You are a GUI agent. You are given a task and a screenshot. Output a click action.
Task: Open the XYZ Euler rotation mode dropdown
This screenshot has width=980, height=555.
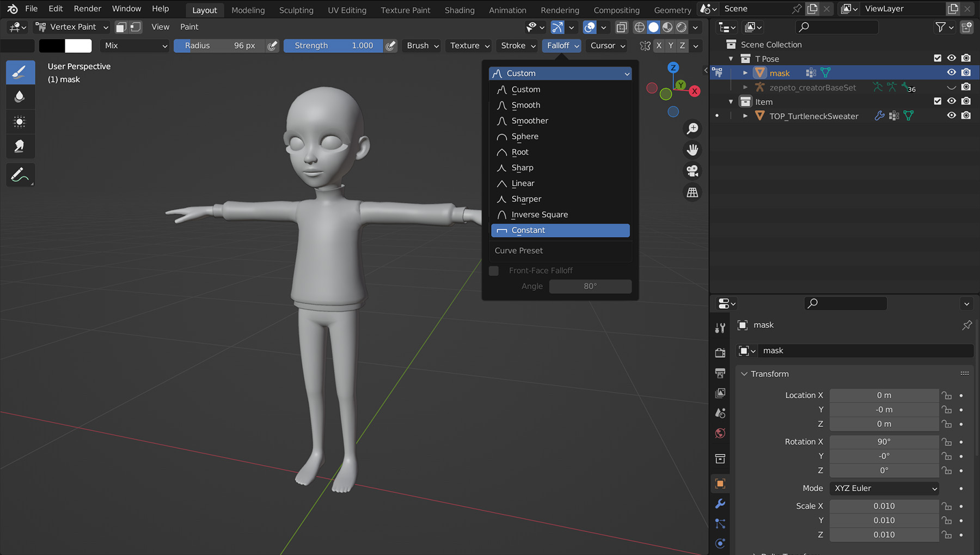point(885,488)
